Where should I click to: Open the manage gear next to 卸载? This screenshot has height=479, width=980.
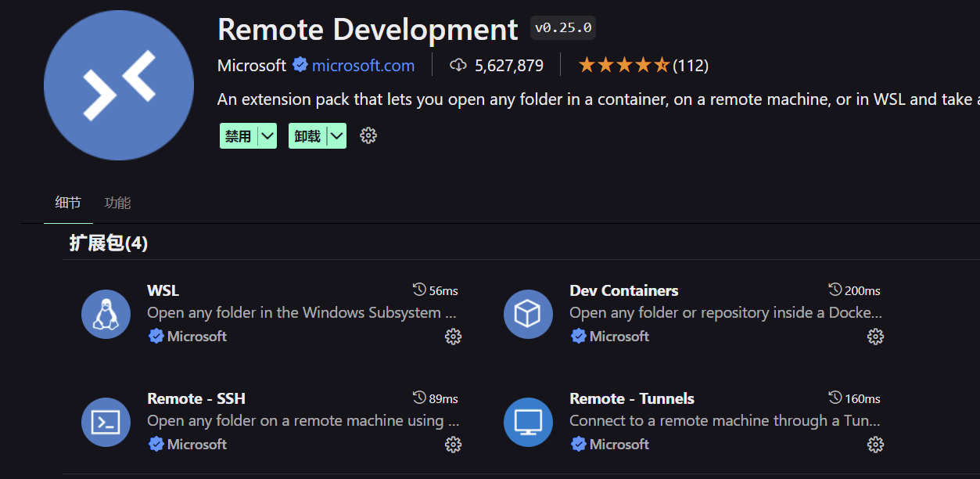pos(368,135)
